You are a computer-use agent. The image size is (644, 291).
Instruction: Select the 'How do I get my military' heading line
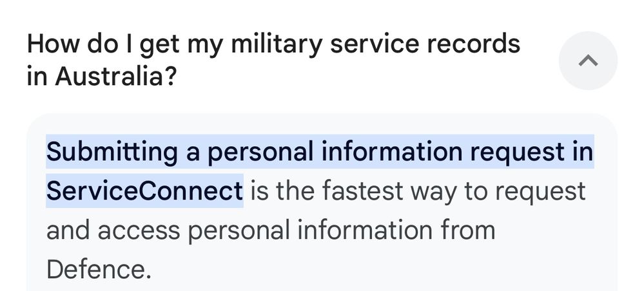click(273, 44)
